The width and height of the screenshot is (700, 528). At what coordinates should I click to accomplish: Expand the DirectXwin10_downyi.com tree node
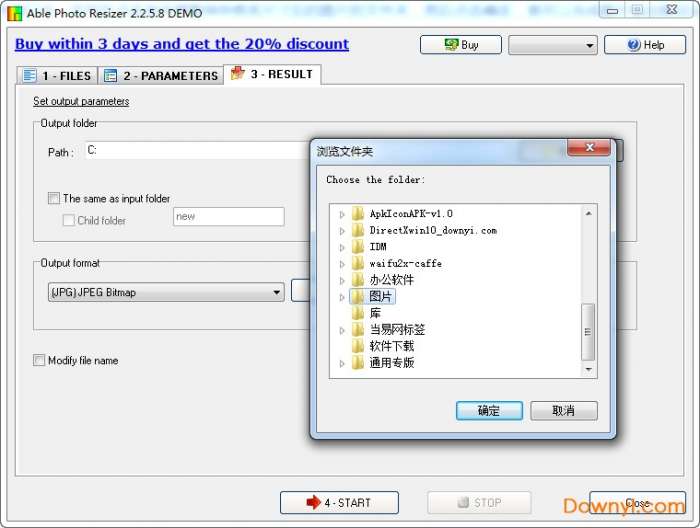click(x=342, y=231)
